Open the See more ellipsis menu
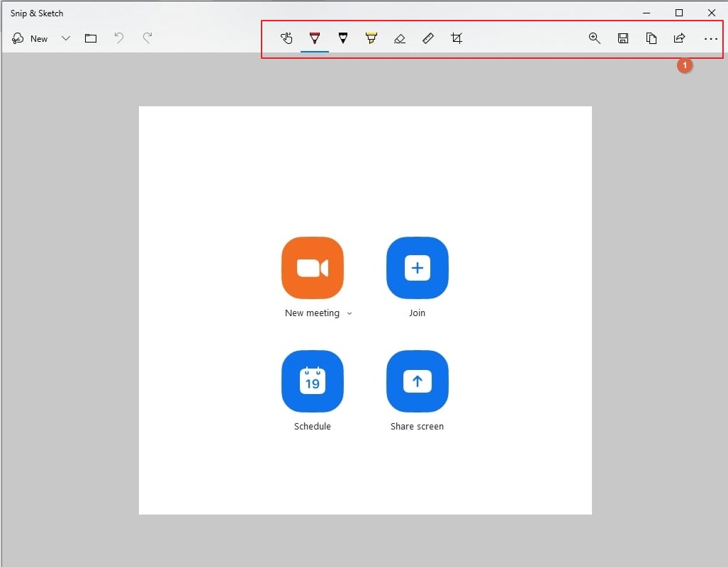728x567 pixels. [710, 39]
